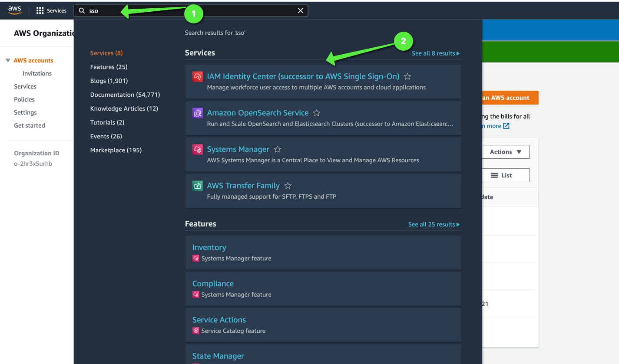
Task: Filter results by Services (8)
Action: point(106,53)
